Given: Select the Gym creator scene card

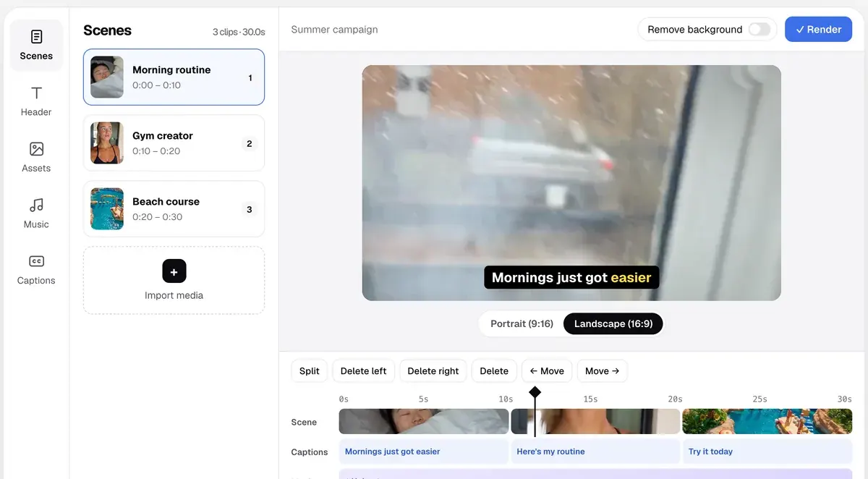Looking at the screenshot, I should tap(174, 143).
